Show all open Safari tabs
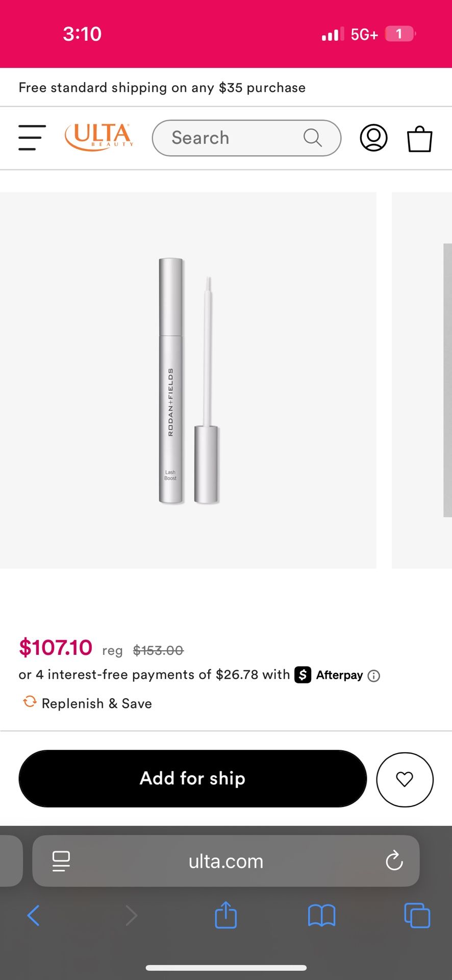Image resolution: width=452 pixels, height=980 pixels. coord(417,915)
